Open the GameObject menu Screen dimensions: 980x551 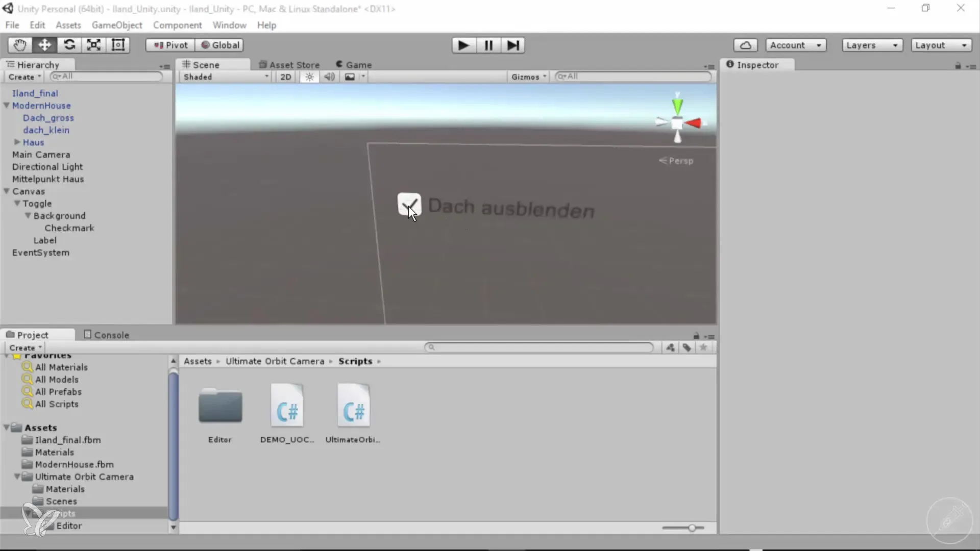[117, 25]
